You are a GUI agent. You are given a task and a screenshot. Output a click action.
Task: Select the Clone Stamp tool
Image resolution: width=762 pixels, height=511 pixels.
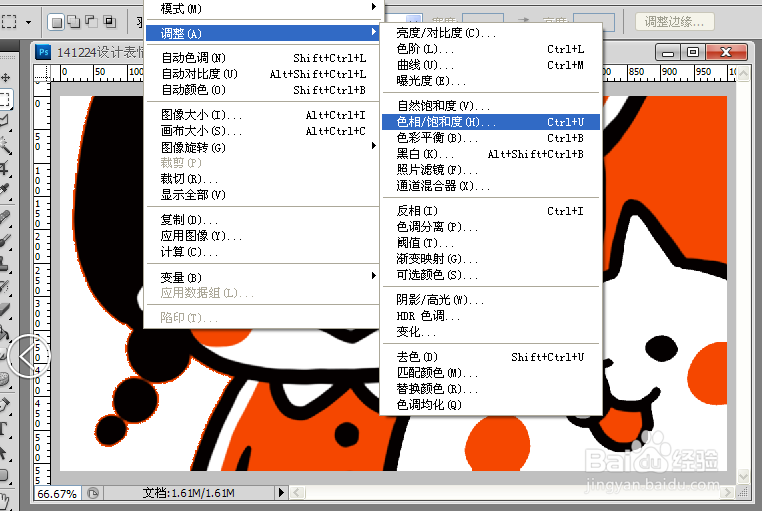coord(5,265)
